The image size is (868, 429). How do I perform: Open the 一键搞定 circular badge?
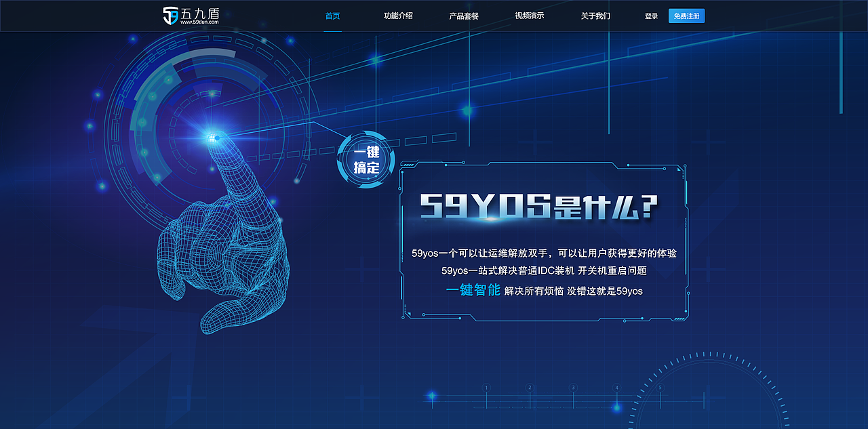(366, 159)
